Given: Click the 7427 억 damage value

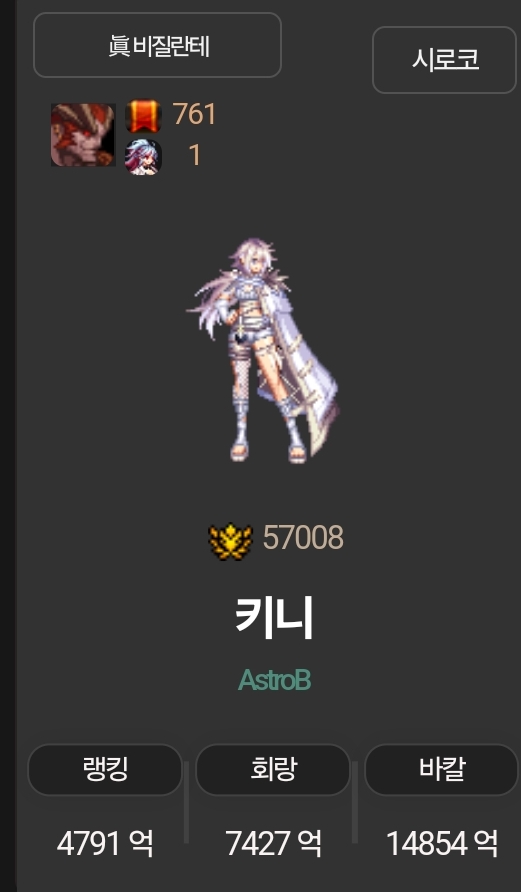Looking at the screenshot, I should pyautogui.click(x=274, y=844).
